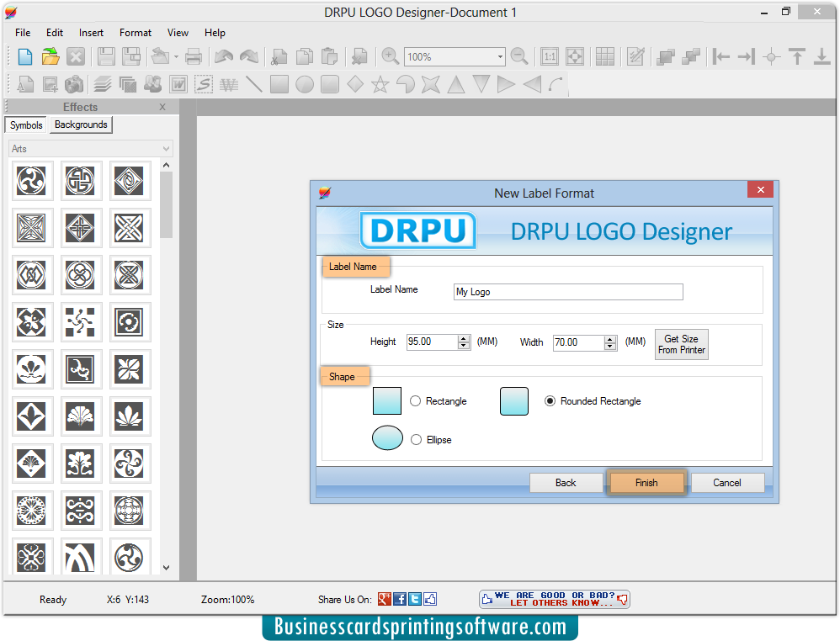Select the left-pointing Triangle tool
The width and height of the screenshot is (840, 641).
[x=531, y=84]
